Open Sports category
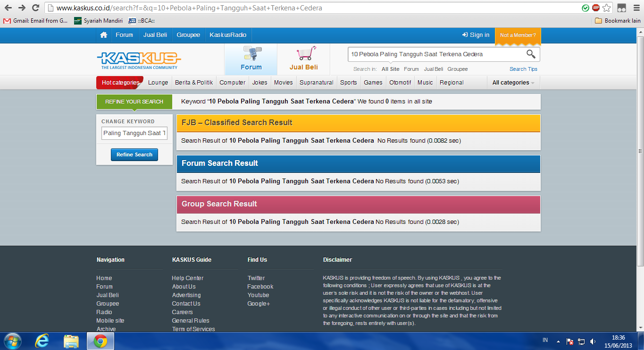The width and height of the screenshot is (644, 350). [x=349, y=83]
